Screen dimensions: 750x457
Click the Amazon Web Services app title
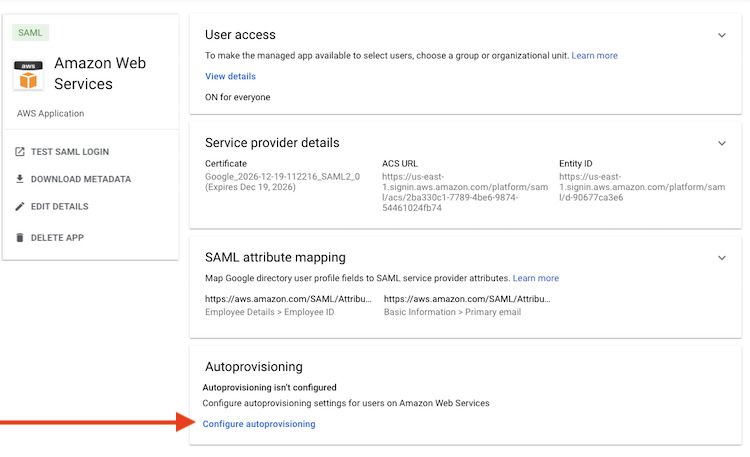click(x=99, y=73)
